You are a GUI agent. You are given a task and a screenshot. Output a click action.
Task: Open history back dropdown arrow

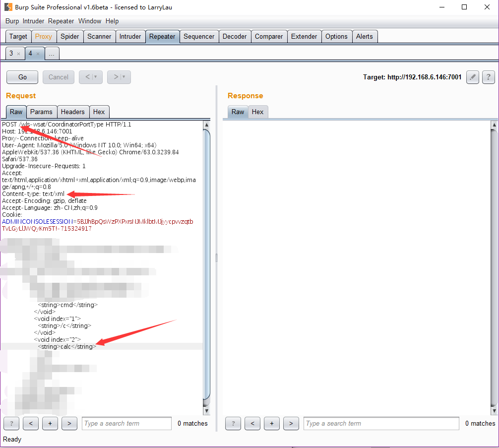tap(95, 77)
